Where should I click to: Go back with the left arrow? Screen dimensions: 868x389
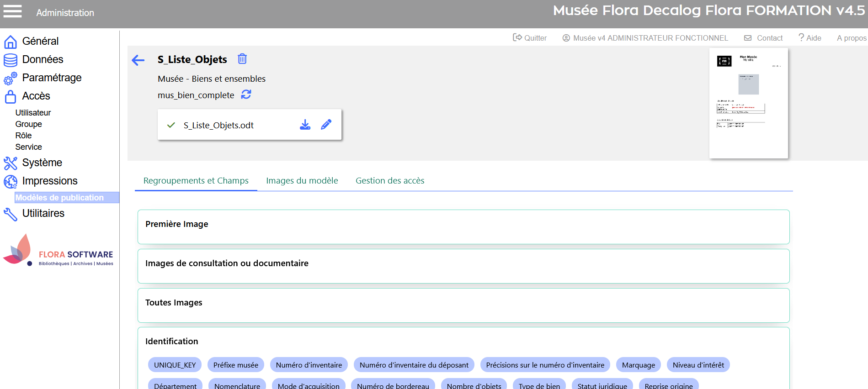tap(138, 60)
